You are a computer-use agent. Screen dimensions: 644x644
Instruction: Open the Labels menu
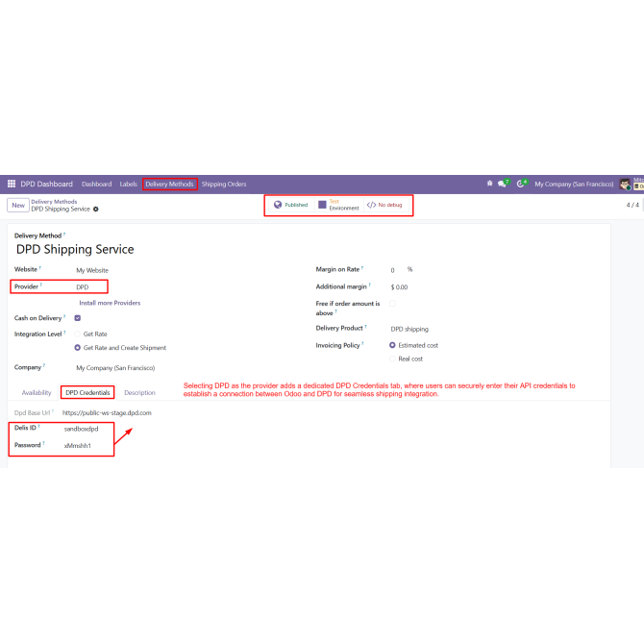128,184
